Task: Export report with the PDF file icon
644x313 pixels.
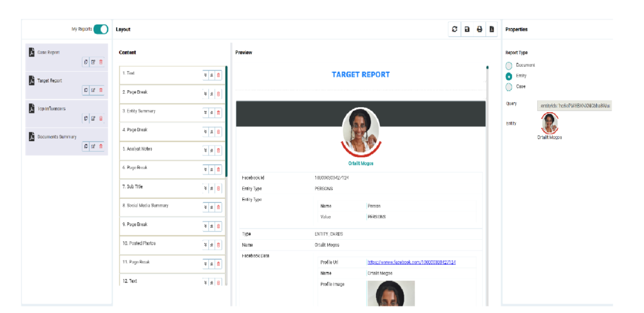Action: pyautogui.click(x=492, y=29)
